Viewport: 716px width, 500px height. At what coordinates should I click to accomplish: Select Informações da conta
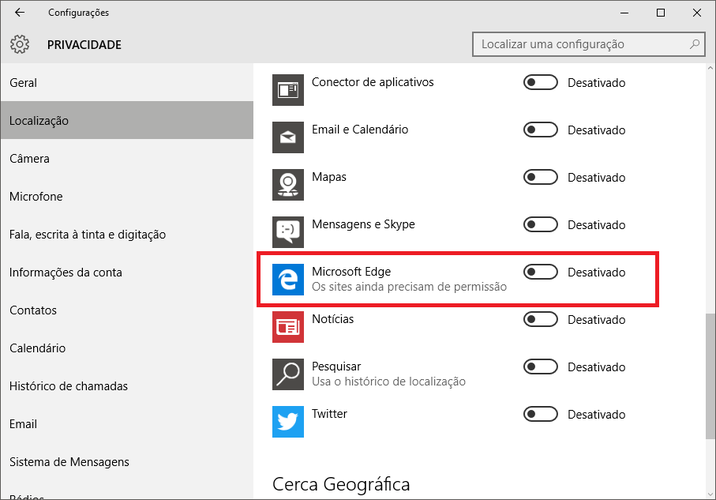[127, 272]
